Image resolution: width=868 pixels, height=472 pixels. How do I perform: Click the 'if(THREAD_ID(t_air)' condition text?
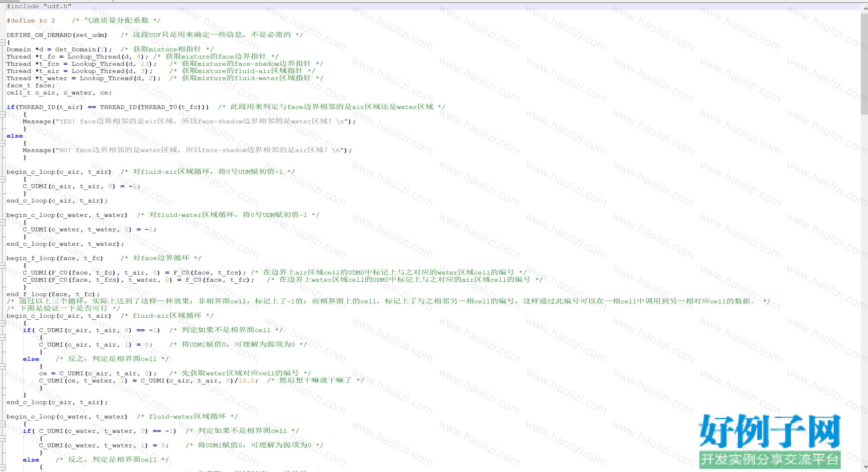click(44, 107)
